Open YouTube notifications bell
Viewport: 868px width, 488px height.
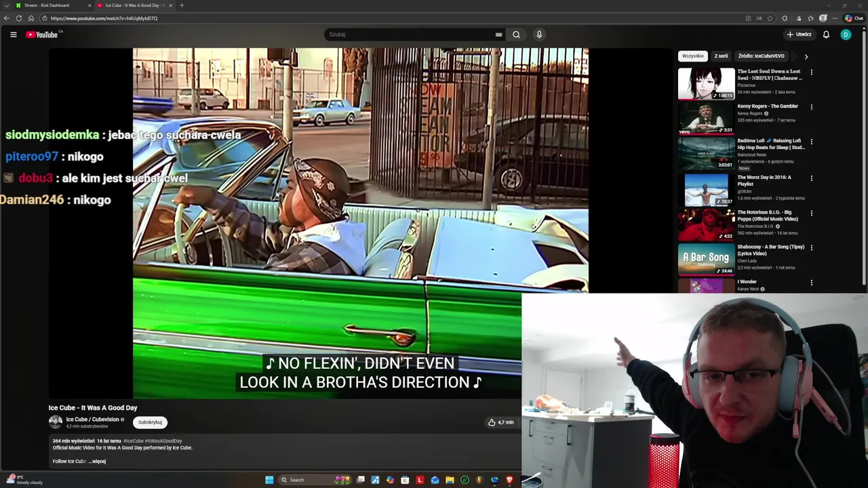click(x=826, y=35)
